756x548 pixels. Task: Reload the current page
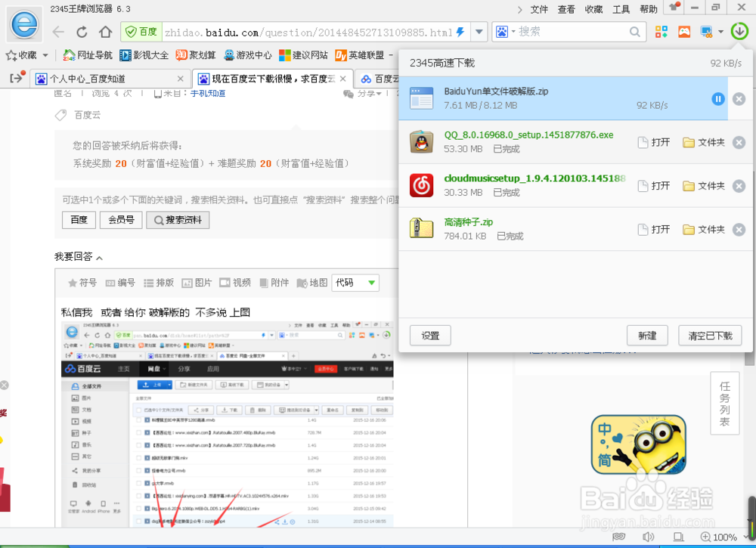[x=82, y=33]
